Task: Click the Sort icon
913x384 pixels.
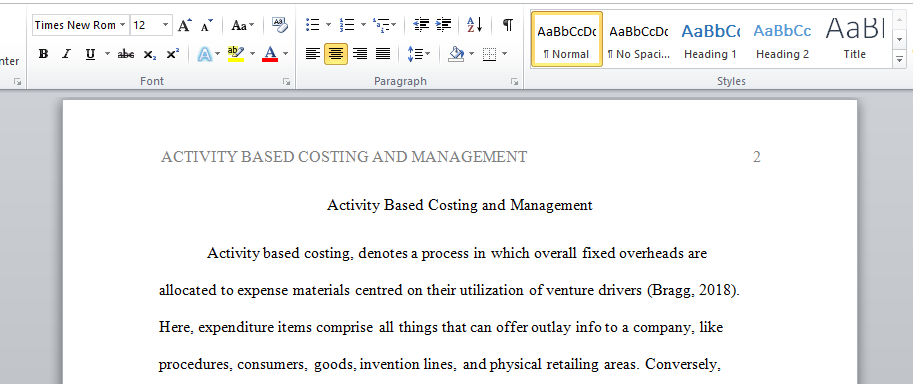Action: 475,25
